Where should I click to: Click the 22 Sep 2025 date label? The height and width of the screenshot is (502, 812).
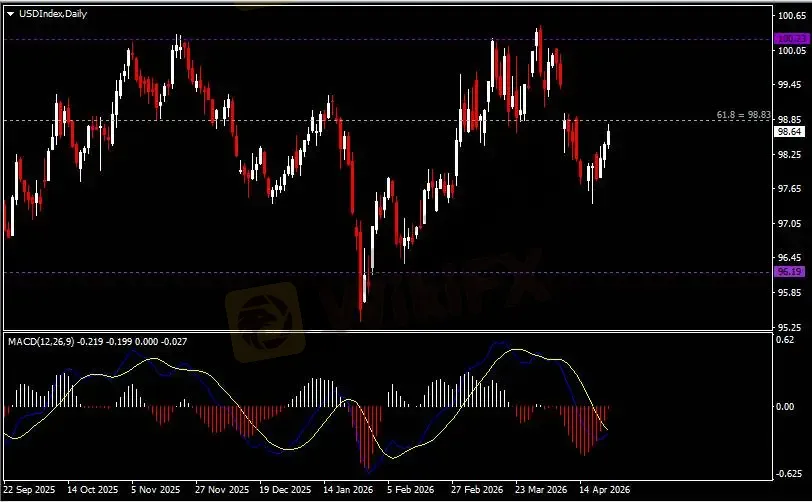coord(29,490)
